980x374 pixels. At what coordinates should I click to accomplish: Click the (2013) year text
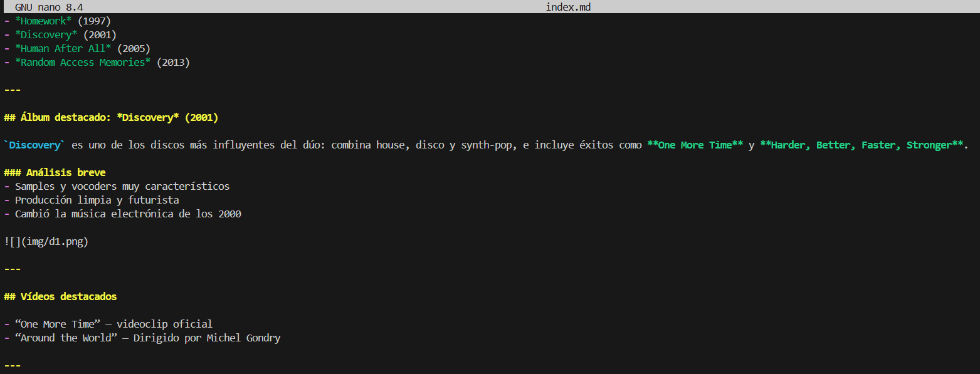pos(173,62)
